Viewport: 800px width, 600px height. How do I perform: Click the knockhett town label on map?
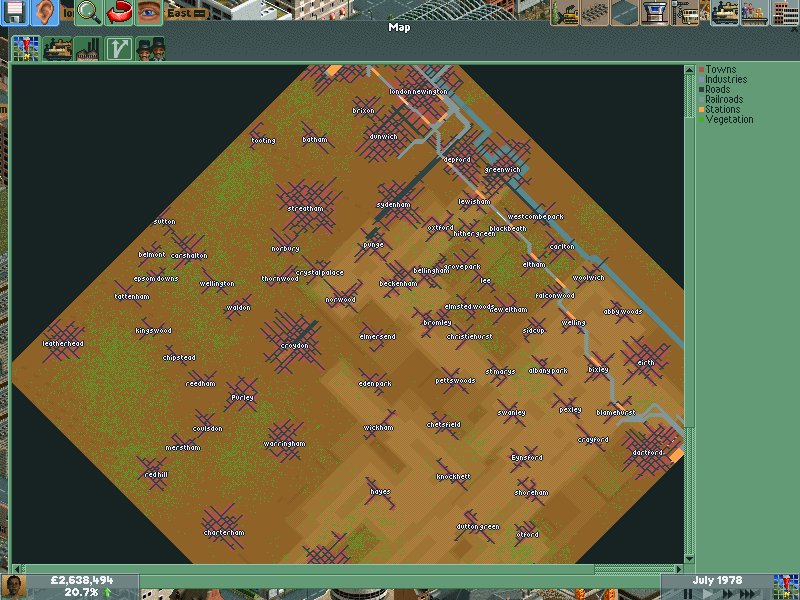(453, 477)
